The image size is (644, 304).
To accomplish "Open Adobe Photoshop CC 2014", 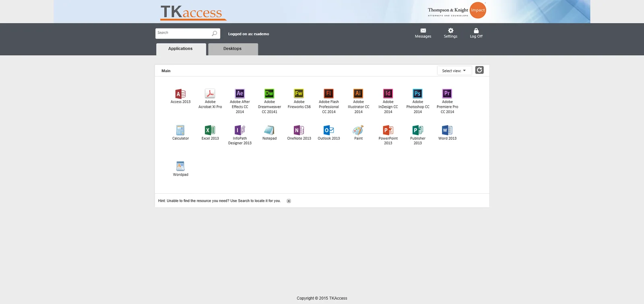I will pos(418,101).
